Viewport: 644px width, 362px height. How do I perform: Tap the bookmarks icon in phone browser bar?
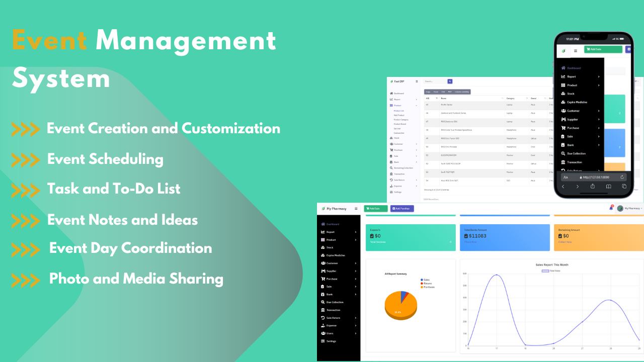click(x=608, y=186)
